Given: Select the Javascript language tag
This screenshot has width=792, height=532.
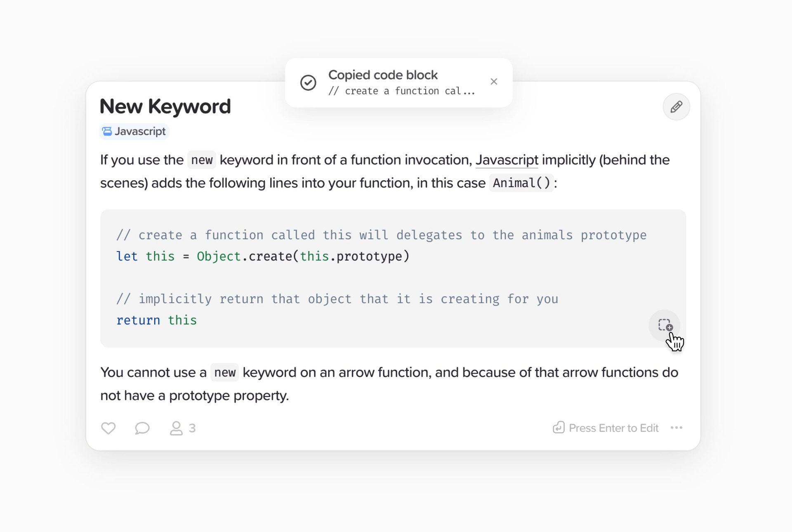Looking at the screenshot, I should coord(134,131).
